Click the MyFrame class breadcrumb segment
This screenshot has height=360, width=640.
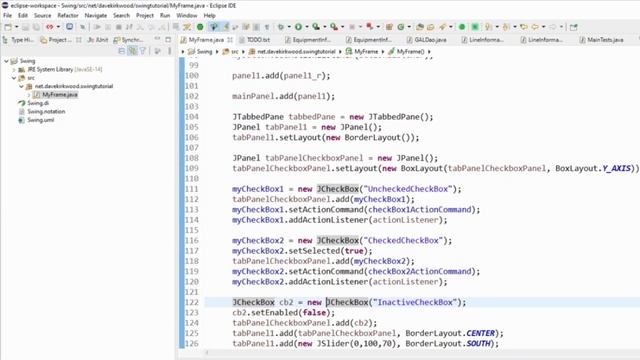[x=362, y=51]
